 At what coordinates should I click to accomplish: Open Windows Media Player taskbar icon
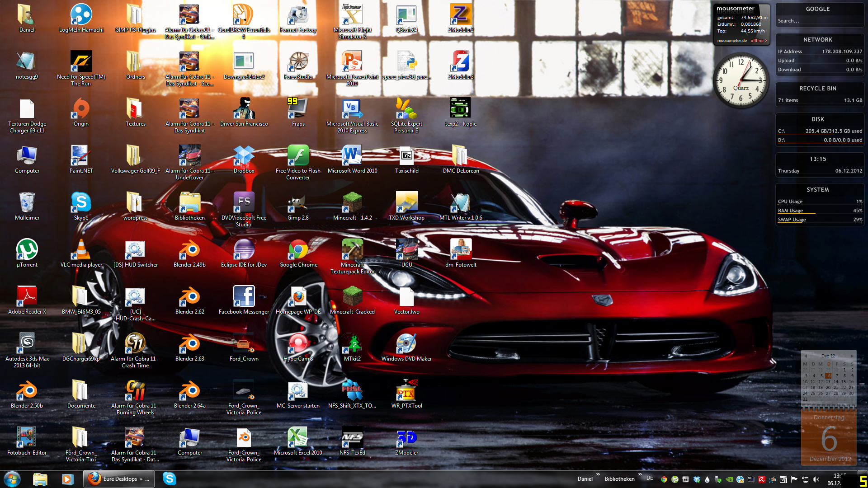point(67,479)
